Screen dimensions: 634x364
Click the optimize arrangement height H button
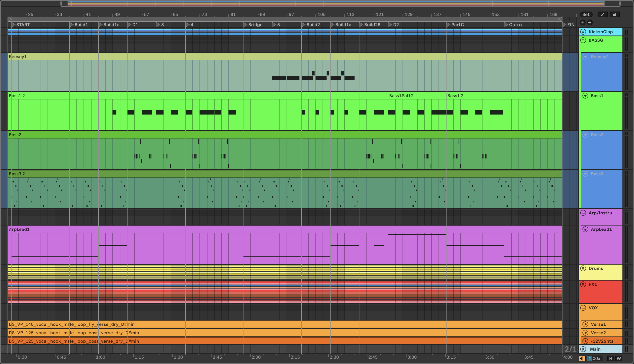coord(610,358)
